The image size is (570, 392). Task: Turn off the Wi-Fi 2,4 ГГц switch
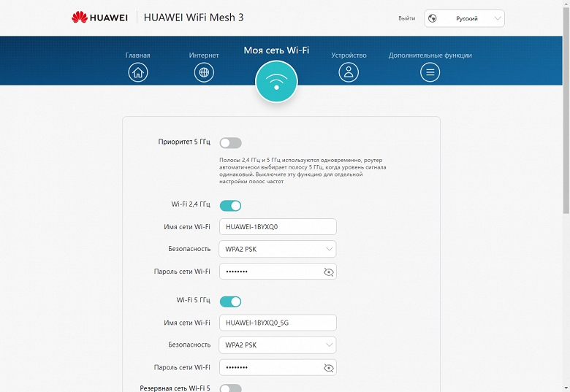(230, 206)
